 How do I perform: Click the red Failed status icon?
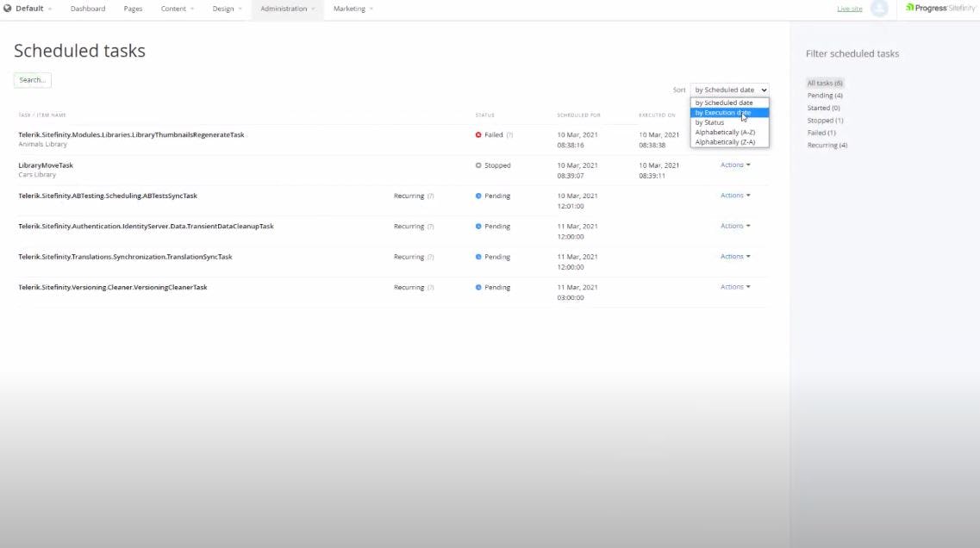tap(480, 134)
